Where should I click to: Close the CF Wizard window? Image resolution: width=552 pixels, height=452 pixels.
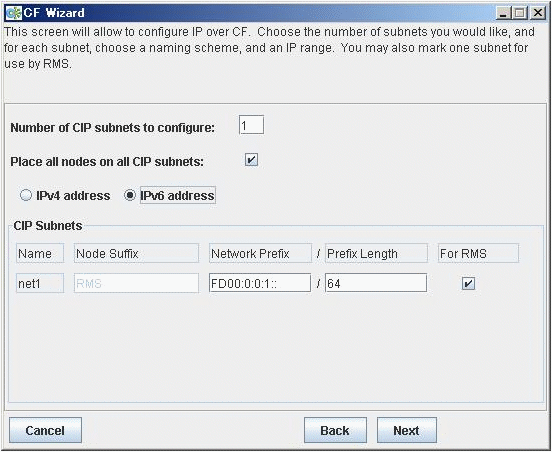tap(538, 13)
